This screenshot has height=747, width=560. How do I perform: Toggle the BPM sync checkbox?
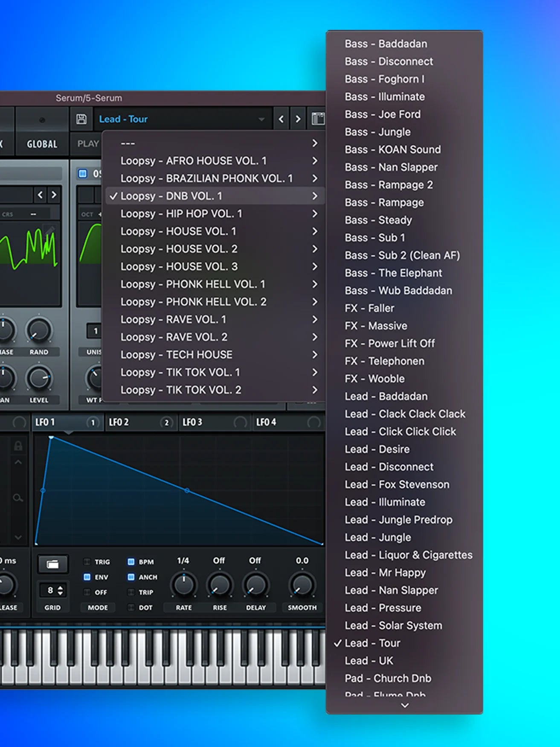click(131, 562)
